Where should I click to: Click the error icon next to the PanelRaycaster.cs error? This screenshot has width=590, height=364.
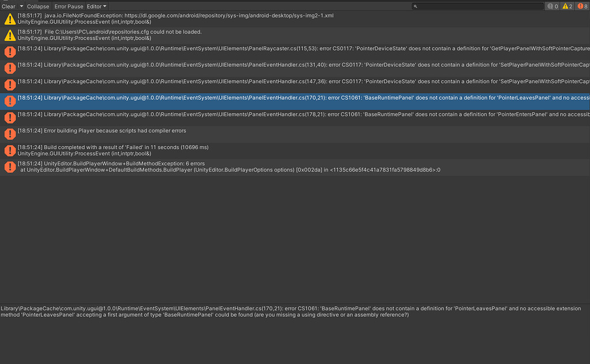point(9,51)
